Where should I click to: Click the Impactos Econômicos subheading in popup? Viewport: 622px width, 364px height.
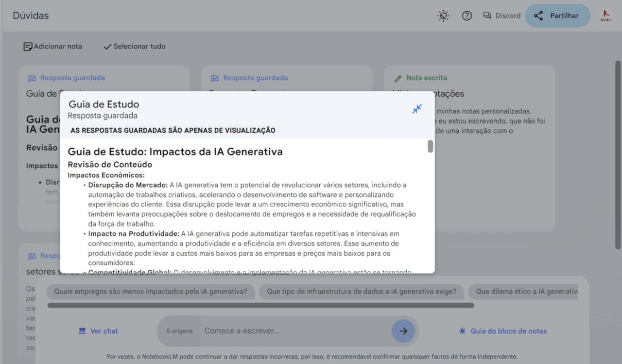106,175
